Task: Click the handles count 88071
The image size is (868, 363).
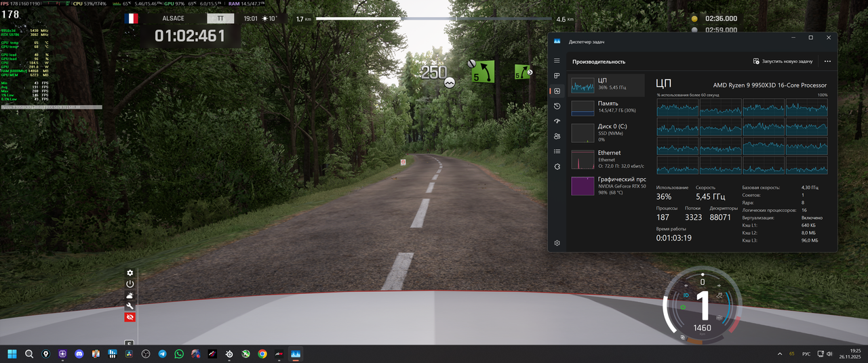Action: coord(720,217)
